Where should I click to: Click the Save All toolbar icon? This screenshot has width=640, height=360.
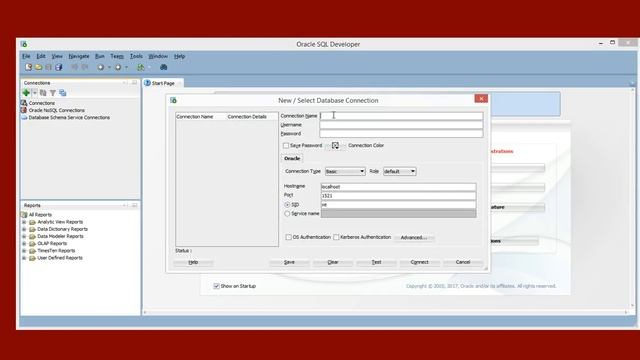59,67
